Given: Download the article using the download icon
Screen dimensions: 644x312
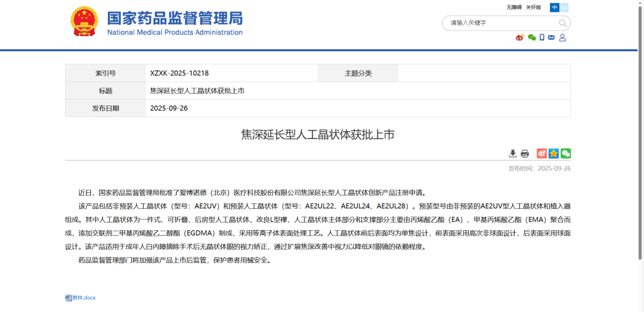Looking at the screenshot, I should coord(513,154).
